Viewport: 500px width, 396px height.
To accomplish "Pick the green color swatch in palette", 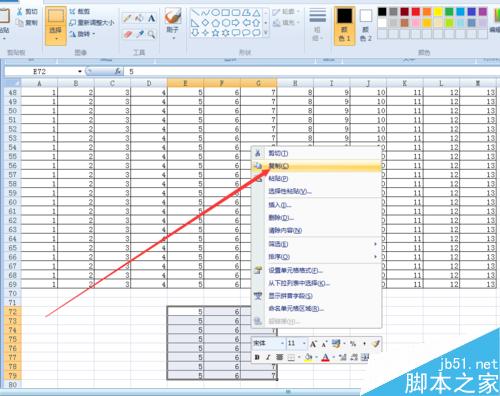I will click(x=449, y=12).
